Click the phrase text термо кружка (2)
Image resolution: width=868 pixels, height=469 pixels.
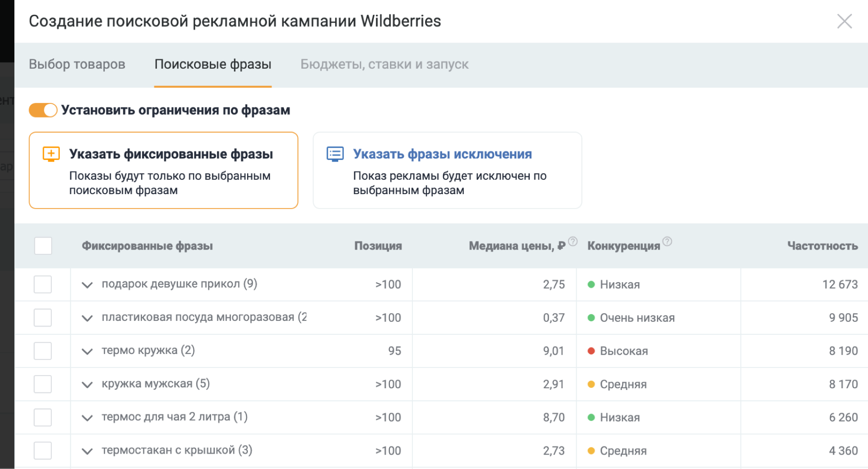click(148, 350)
